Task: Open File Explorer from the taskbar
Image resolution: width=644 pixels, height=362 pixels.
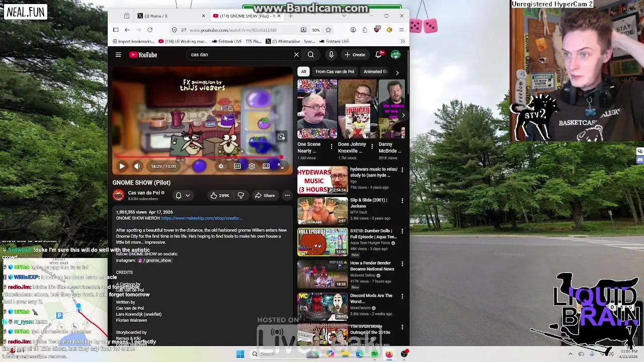Action: [x=345, y=354]
